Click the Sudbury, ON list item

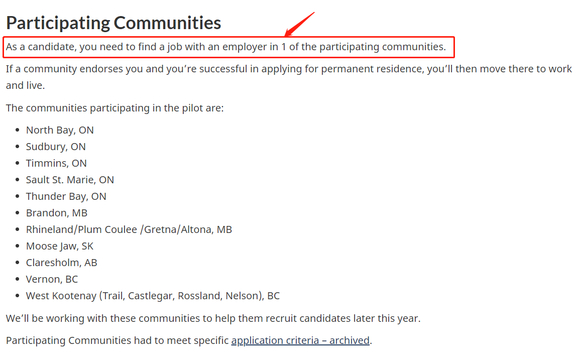click(55, 147)
